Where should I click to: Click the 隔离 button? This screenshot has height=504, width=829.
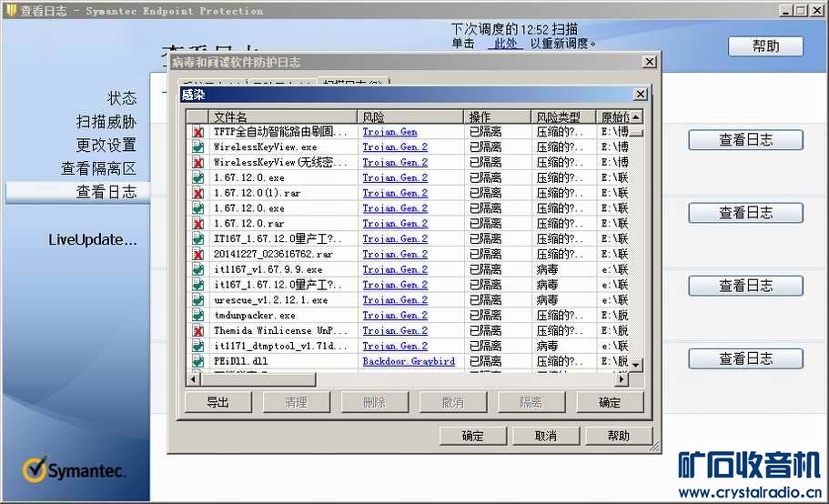click(x=531, y=402)
